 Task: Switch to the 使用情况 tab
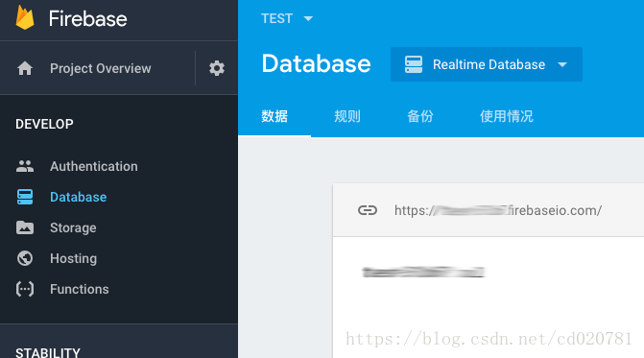(507, 116)
